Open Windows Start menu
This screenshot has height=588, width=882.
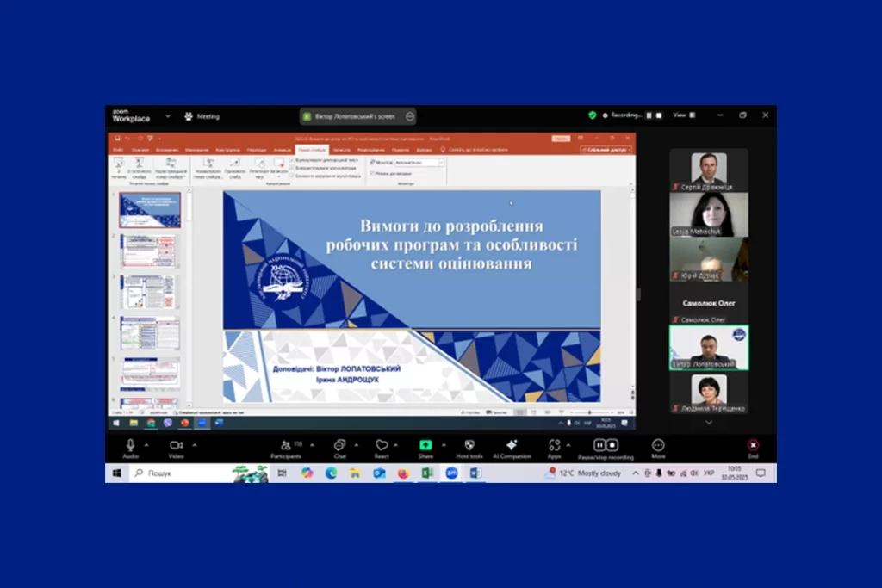tap(117, 473)
